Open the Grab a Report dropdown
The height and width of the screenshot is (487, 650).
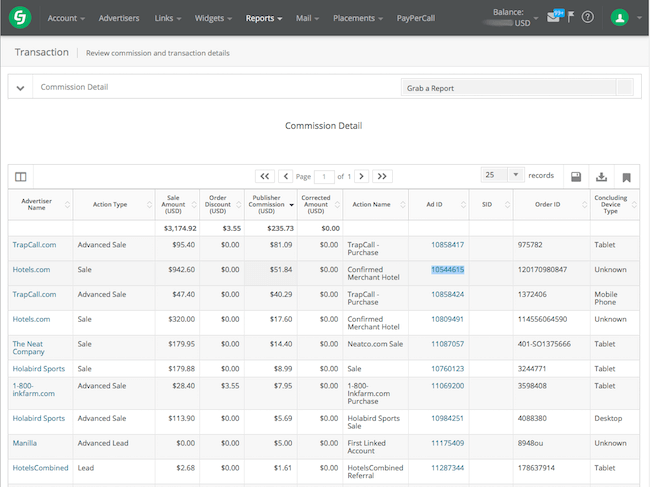click(x=517, y=88)
